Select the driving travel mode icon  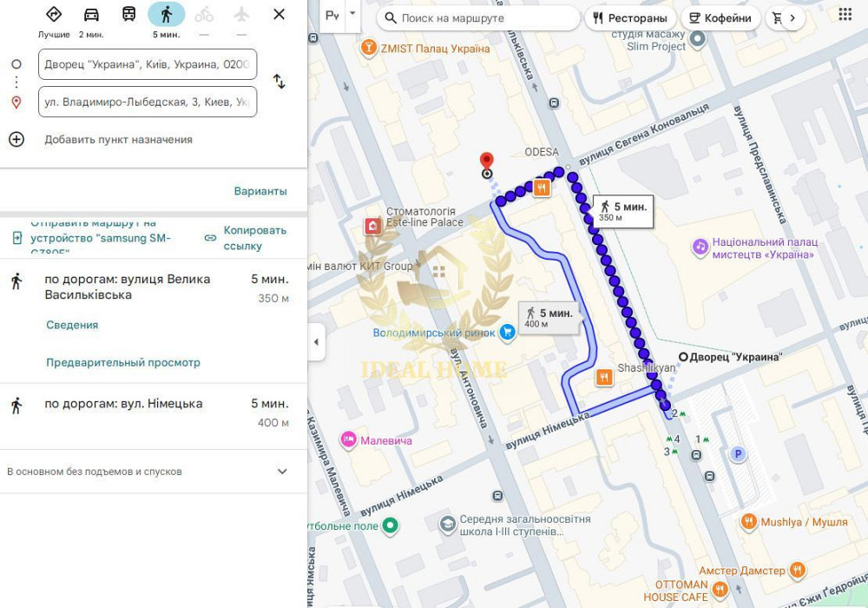[91, 15]
